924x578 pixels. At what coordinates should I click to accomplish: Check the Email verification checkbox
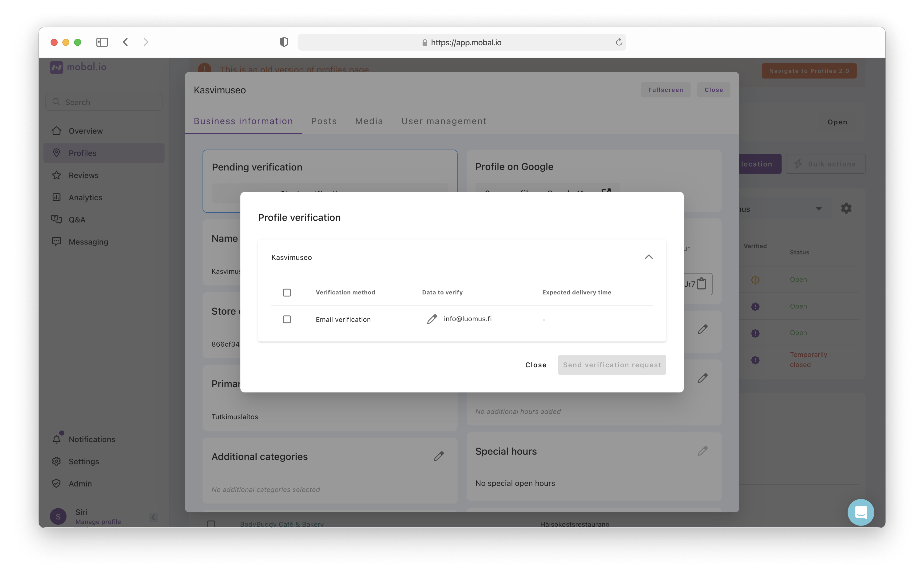[287, 319]
